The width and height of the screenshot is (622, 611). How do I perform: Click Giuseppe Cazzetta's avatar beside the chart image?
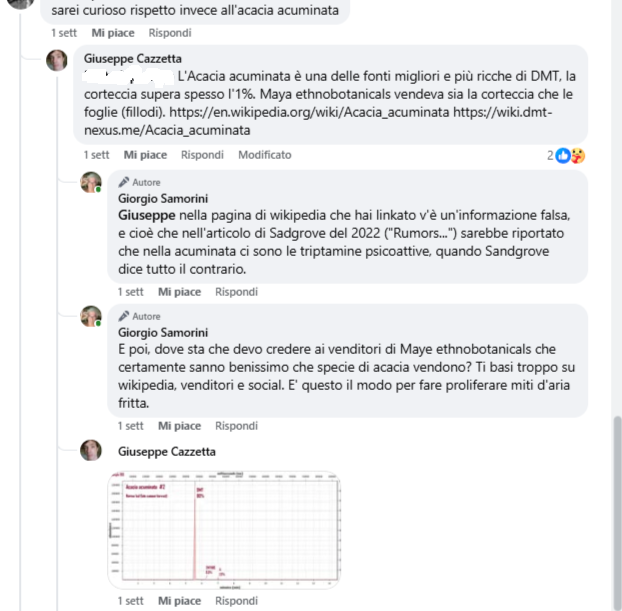click(91, 451)
